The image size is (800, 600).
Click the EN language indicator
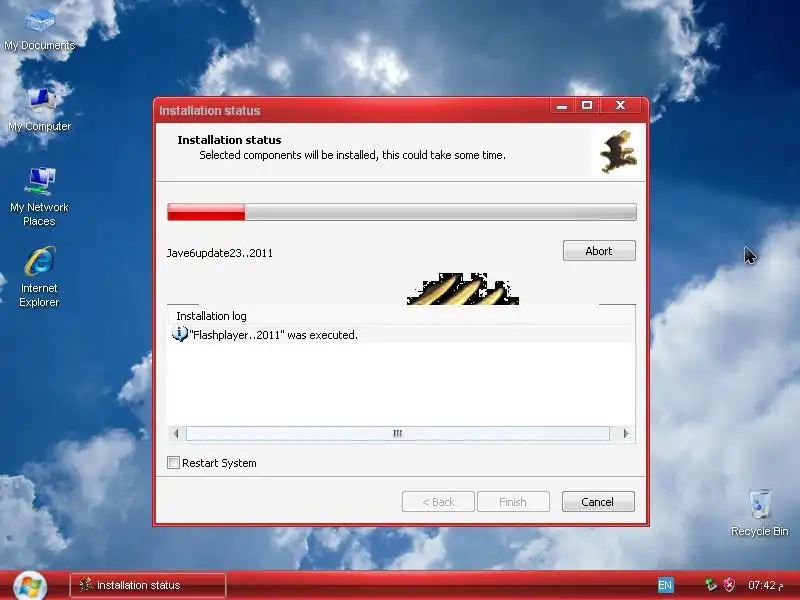point(665,585)
